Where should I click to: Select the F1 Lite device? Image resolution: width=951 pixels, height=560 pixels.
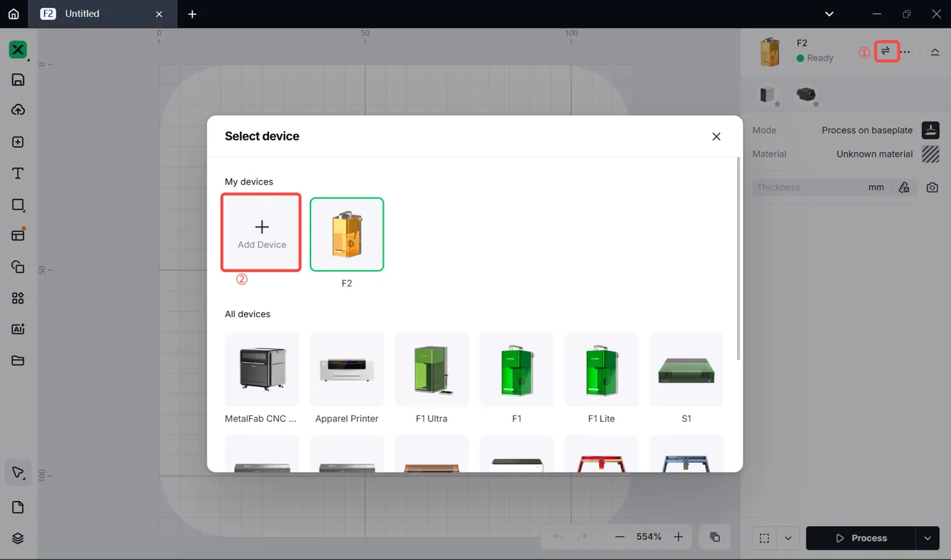(x=602, y=370)
